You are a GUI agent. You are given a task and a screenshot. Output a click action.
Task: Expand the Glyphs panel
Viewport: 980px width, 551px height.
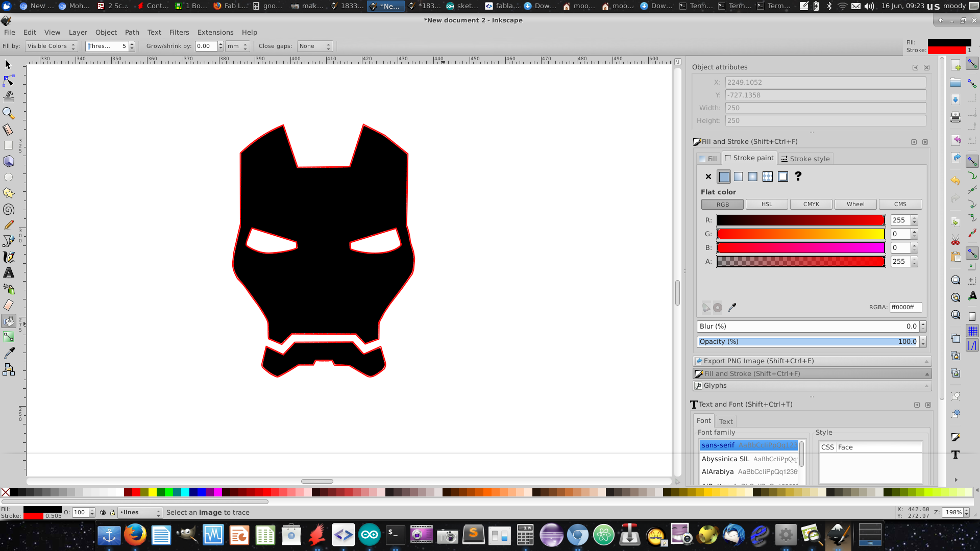[x=812, y=386]
